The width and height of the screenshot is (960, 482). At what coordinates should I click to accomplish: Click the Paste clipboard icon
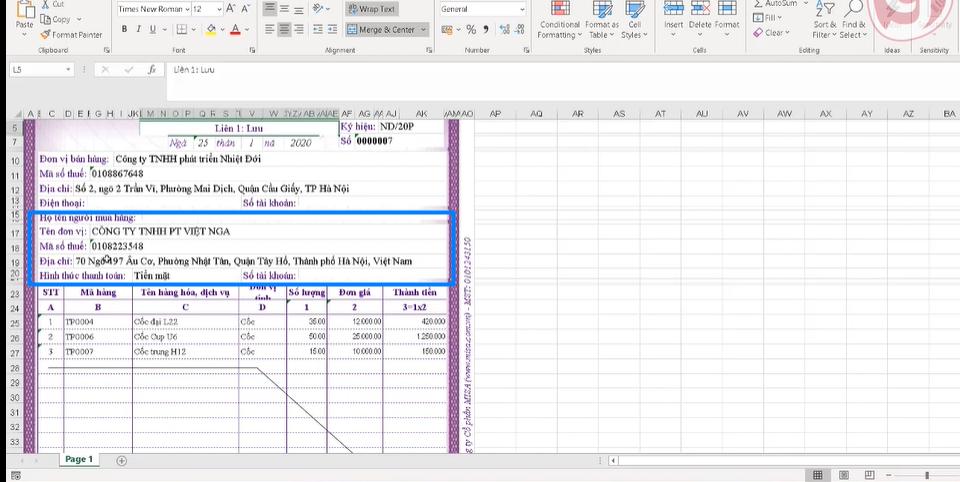[24, 10]
